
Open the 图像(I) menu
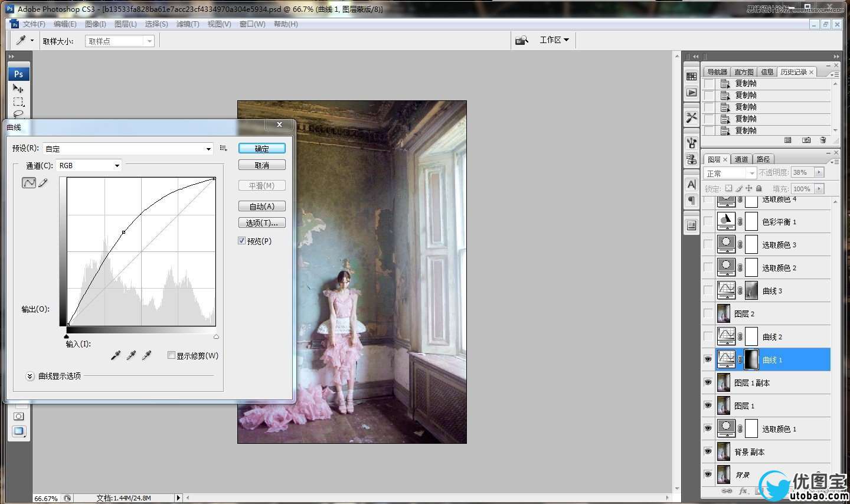coord(96,24)
